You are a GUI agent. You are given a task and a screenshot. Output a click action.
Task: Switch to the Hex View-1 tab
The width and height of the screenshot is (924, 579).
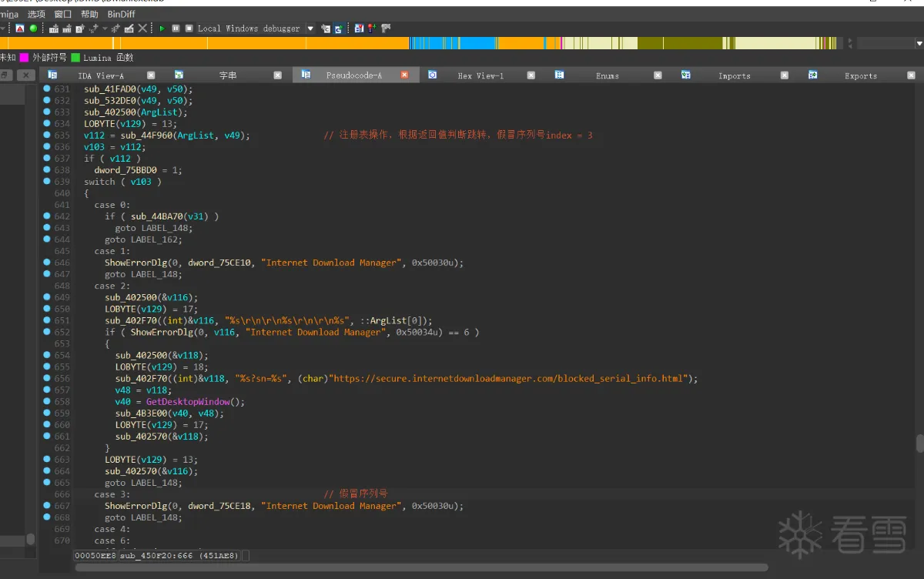pos(480,75)
